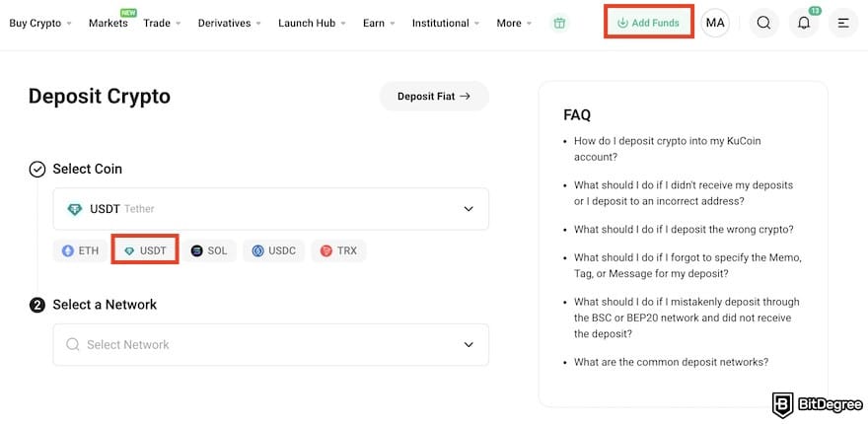Open FAQ on depositing crypto into KuCoin
868x424 pixels.
(x=667, y=149)
